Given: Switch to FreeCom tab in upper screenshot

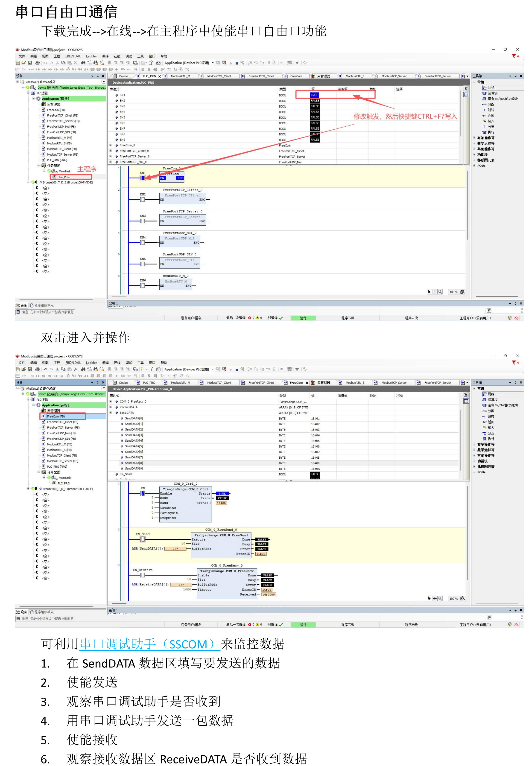Looking at the screenshot, I should click(296, 76).
